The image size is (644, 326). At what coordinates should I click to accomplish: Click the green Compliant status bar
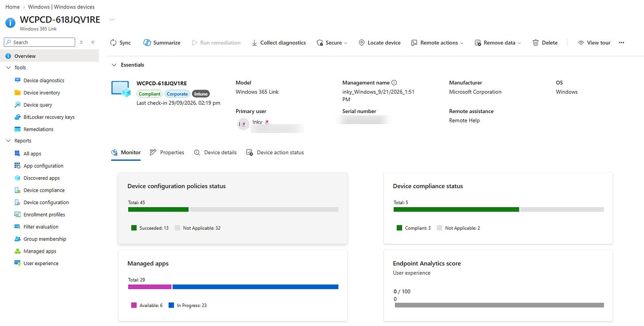456,209
